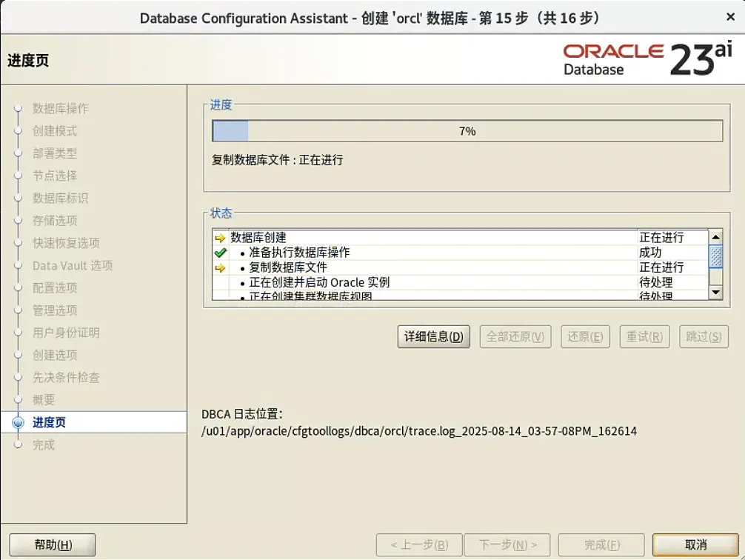The height and width of the screenshot is (560, 745).
Task: Click the green checkmark beside 准备执行数据库操作
Action: 218,252
